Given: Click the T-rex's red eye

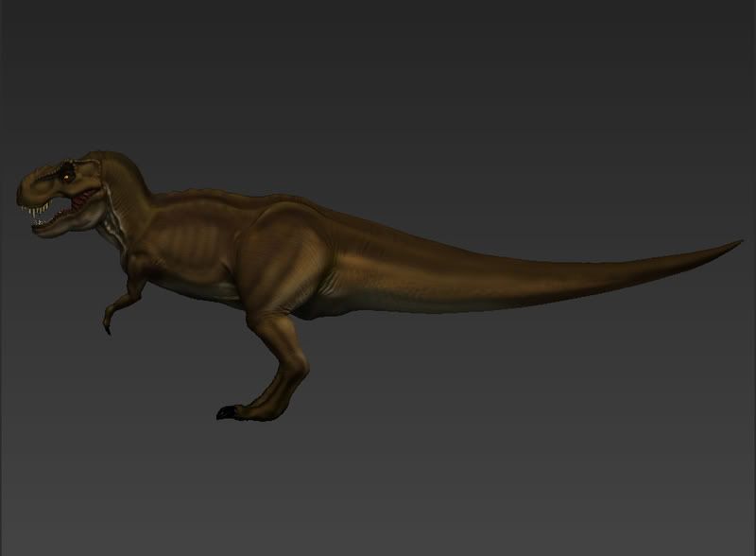Looking at the screenshot, I should point(68,174).
